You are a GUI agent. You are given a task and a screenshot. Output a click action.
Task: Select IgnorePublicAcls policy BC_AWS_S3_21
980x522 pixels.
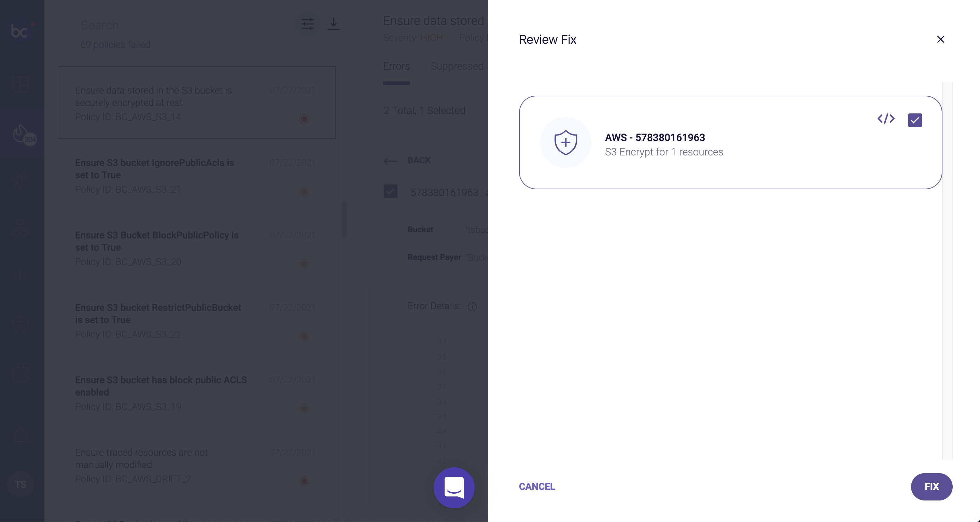[x=197, y=175]
